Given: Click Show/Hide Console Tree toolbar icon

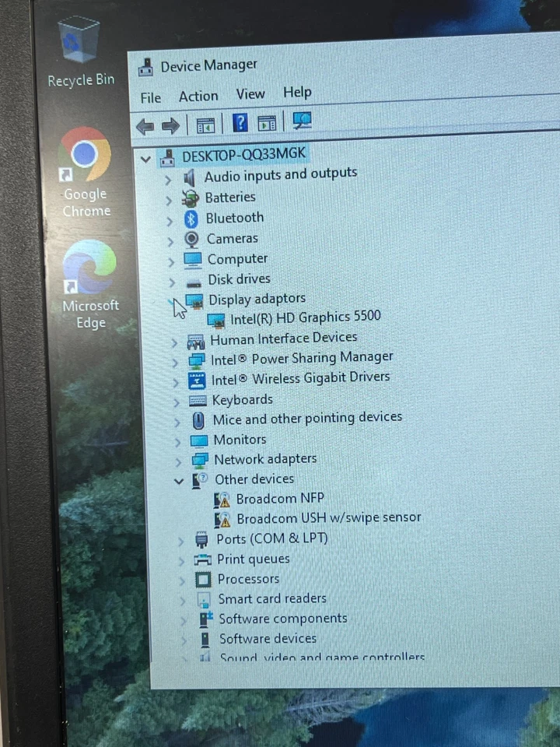Looking at the screenshot, I should 205,125.
